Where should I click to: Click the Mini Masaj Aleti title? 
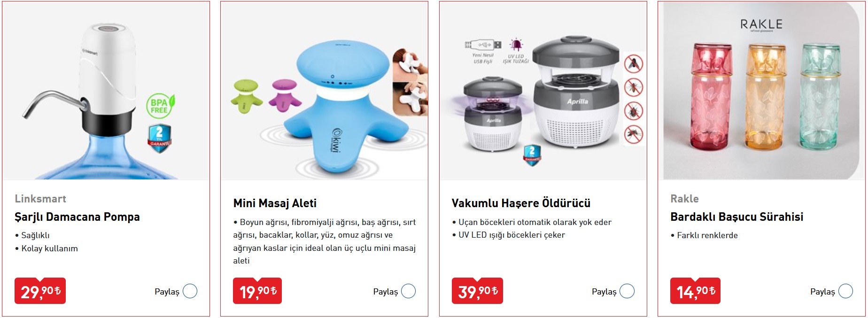click(275, 203)
